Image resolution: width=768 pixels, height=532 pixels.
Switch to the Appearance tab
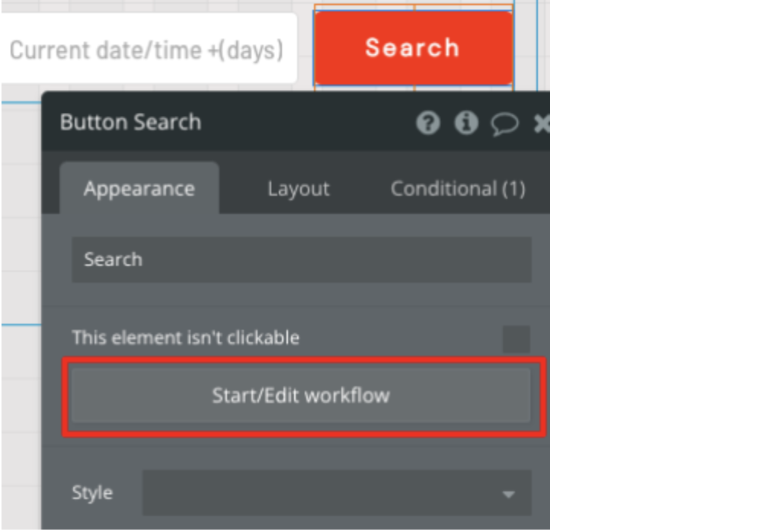(139, 189)
